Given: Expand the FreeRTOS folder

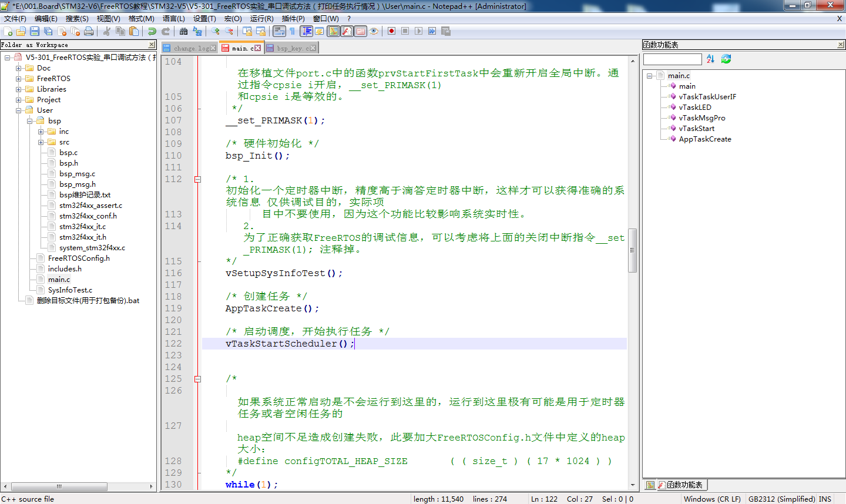Looking at the screenshot, I should 19,79.
